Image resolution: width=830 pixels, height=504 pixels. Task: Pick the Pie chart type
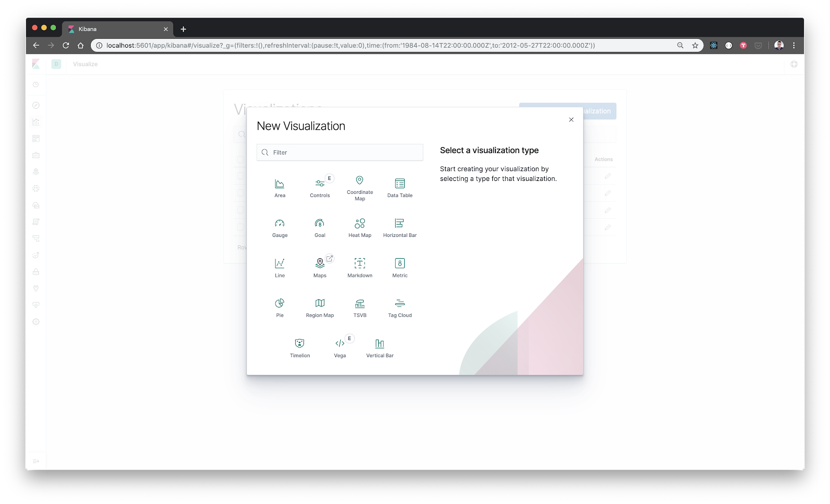click(x=280, y=307)
